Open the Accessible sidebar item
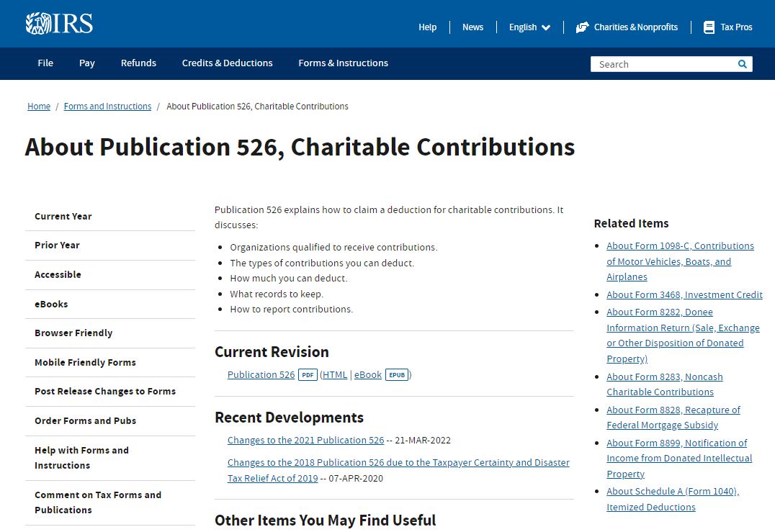This screenshot has width=775, height=532. 58,275
